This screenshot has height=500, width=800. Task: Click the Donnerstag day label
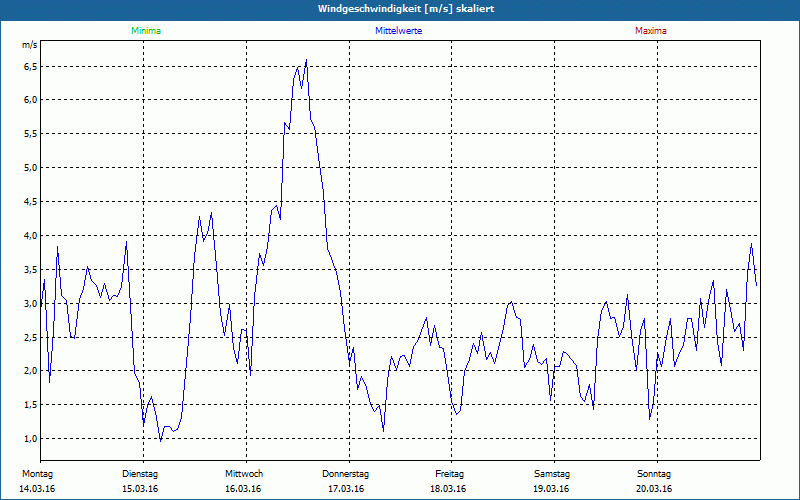point(345,474)
